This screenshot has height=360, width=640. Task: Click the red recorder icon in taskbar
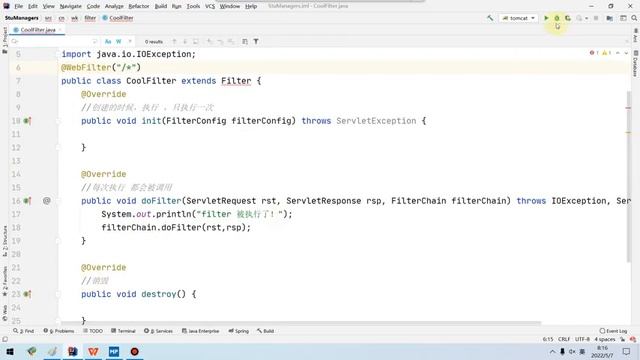pos(134,351)
